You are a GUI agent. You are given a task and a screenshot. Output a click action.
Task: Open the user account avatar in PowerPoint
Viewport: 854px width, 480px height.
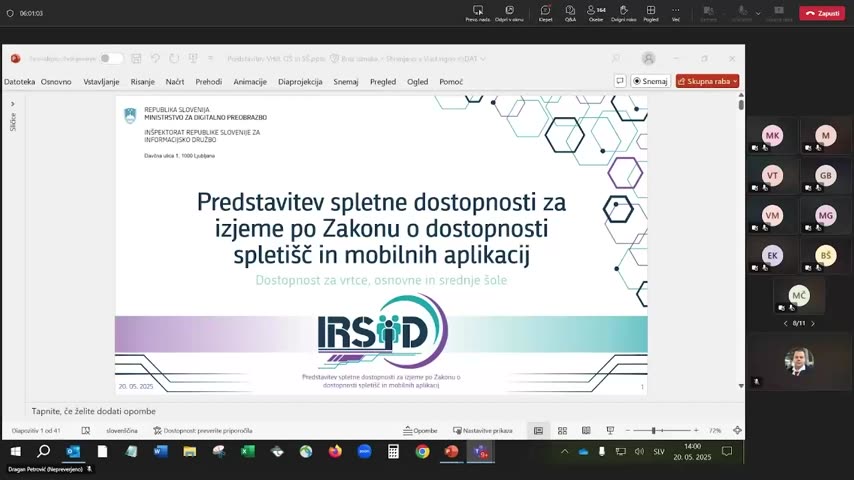[x=648, y=58]
